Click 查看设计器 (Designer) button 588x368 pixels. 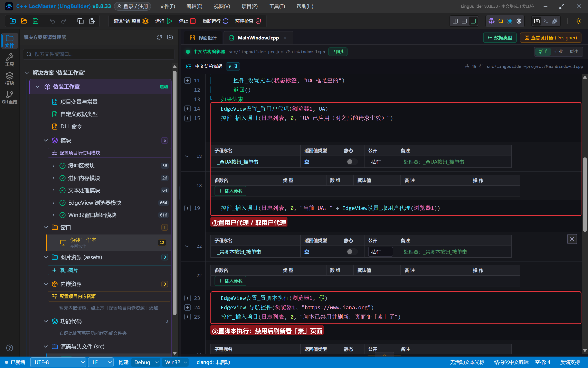[551, 38]
